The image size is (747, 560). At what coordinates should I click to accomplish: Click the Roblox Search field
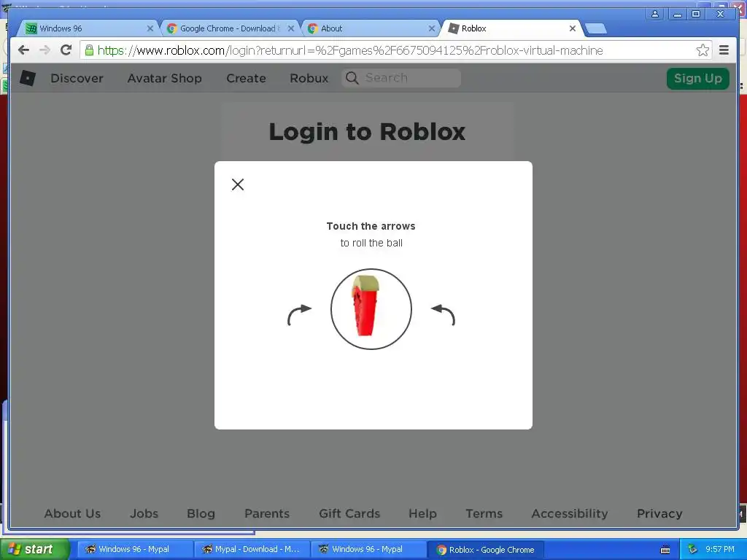point(401,78)
